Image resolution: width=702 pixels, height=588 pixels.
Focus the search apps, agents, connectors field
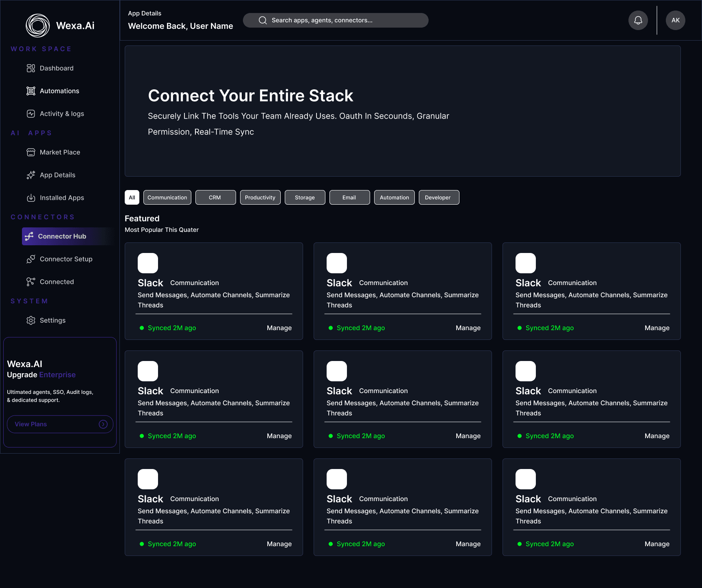pos(336,20)
